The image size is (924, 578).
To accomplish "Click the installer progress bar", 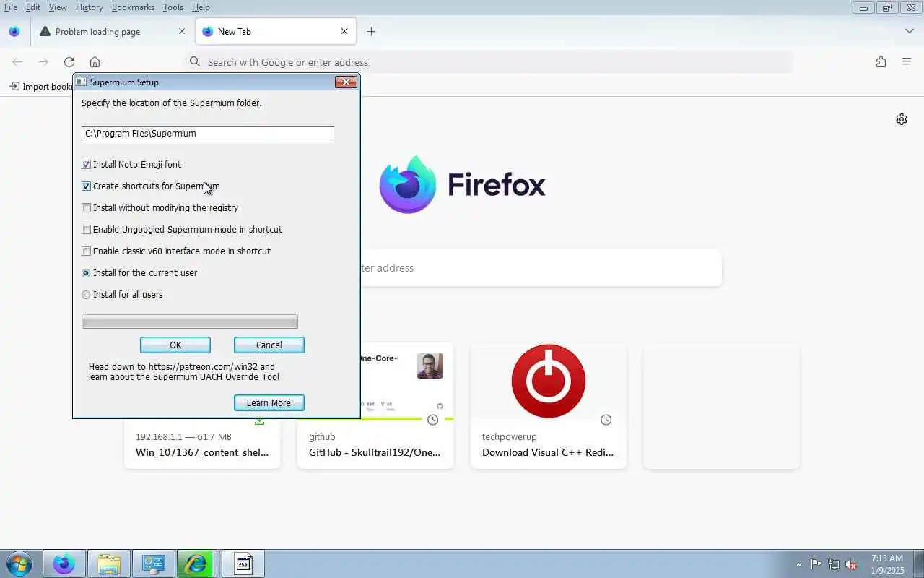I will point(190,322).
